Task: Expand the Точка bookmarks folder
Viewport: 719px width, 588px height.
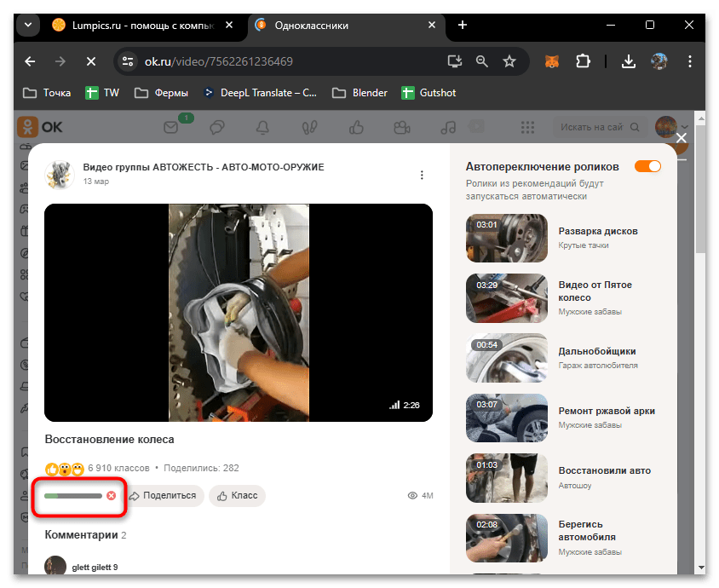Action: point(45,93)
